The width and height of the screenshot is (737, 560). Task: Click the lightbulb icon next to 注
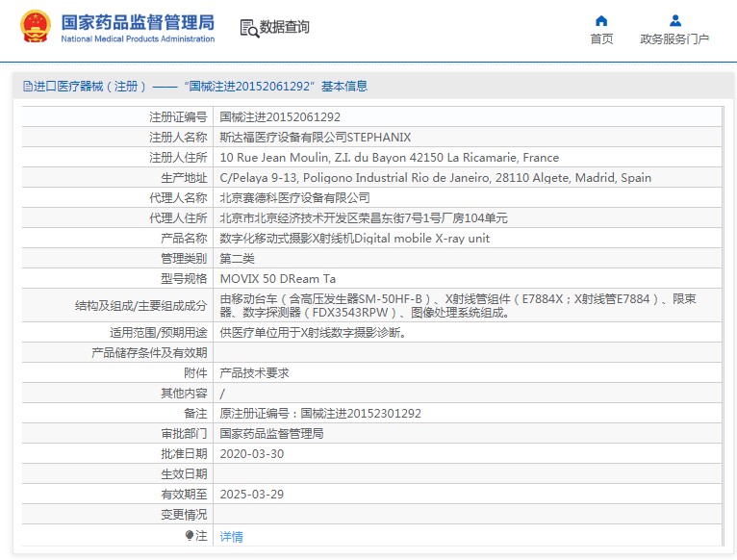point(190,536)
